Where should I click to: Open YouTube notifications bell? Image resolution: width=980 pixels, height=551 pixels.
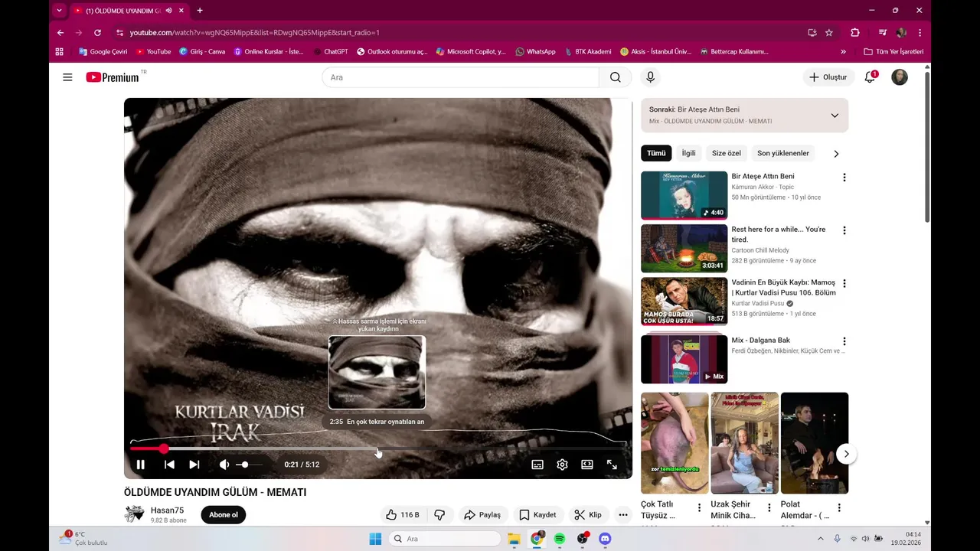click(870, 77)
